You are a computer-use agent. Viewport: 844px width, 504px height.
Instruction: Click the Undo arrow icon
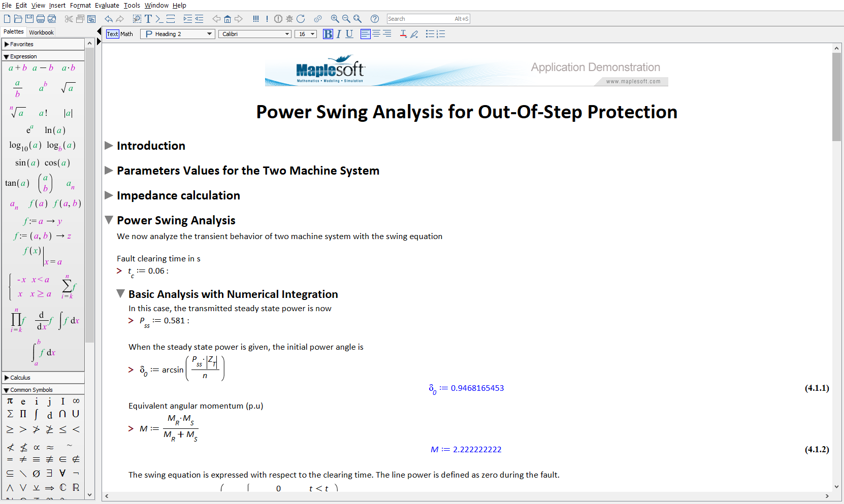[109, 19]
